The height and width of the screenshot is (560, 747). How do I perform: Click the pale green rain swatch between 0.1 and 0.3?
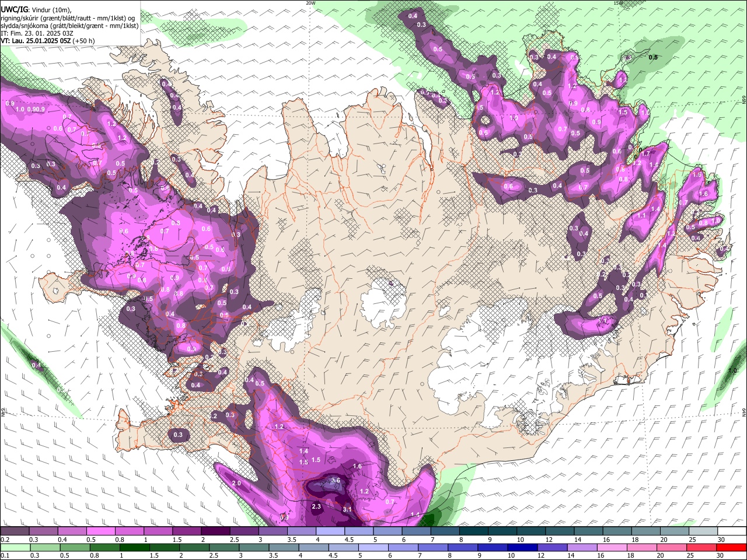point(15,547)
